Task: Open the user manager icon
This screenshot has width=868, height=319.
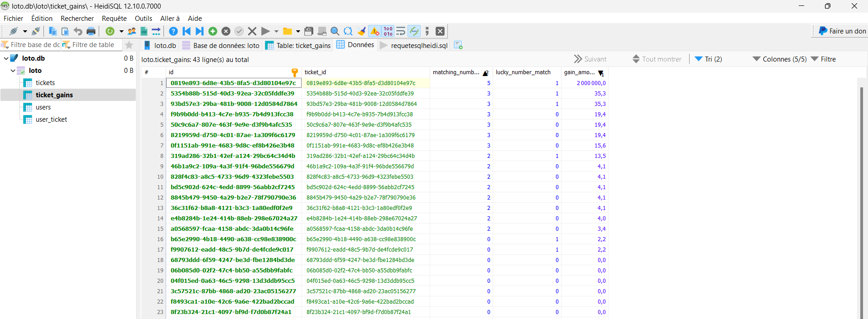Action: 132,31
